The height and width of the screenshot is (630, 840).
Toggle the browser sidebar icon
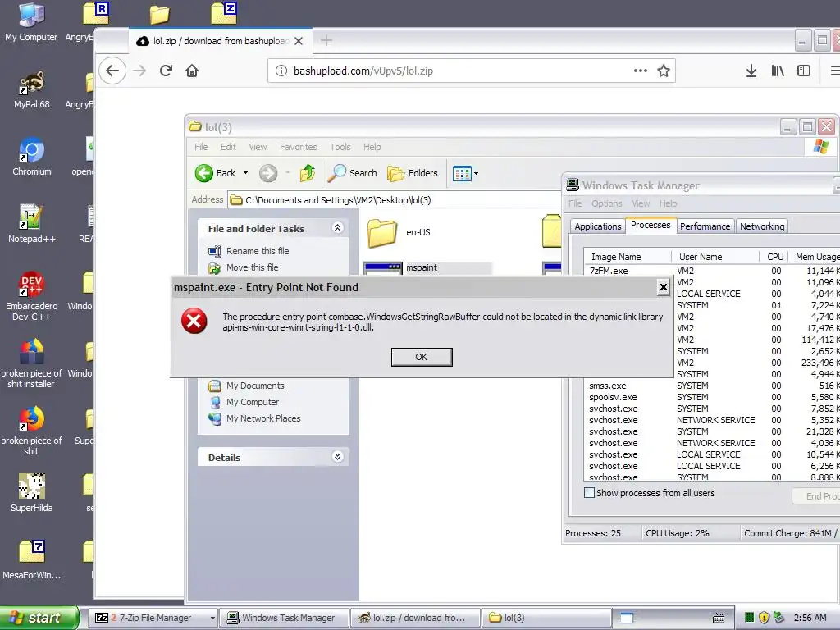(x=804, y=71)
